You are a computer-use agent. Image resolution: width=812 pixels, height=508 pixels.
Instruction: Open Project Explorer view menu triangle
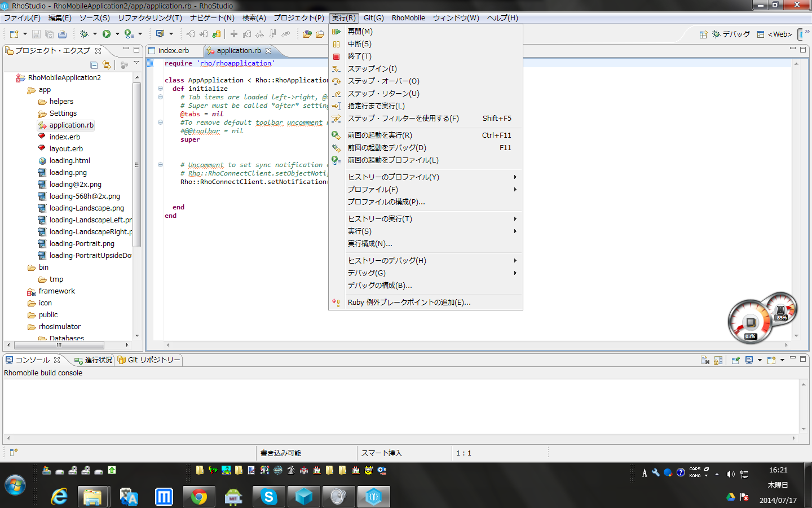click(136, 63)
